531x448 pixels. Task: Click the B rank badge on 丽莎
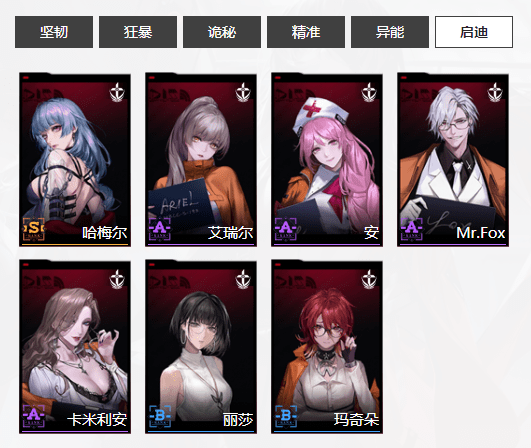pyautogui.click(x=160, y=416)
